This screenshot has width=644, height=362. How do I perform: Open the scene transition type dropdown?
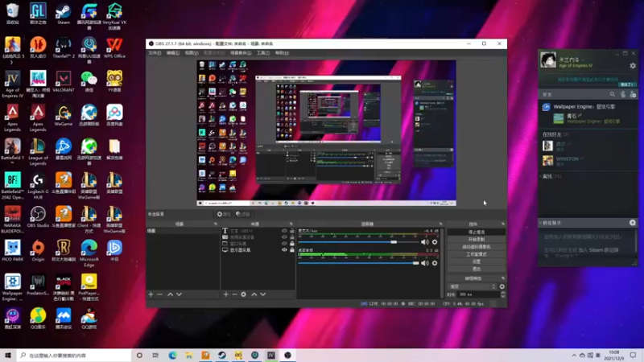[x=473, y=286]
